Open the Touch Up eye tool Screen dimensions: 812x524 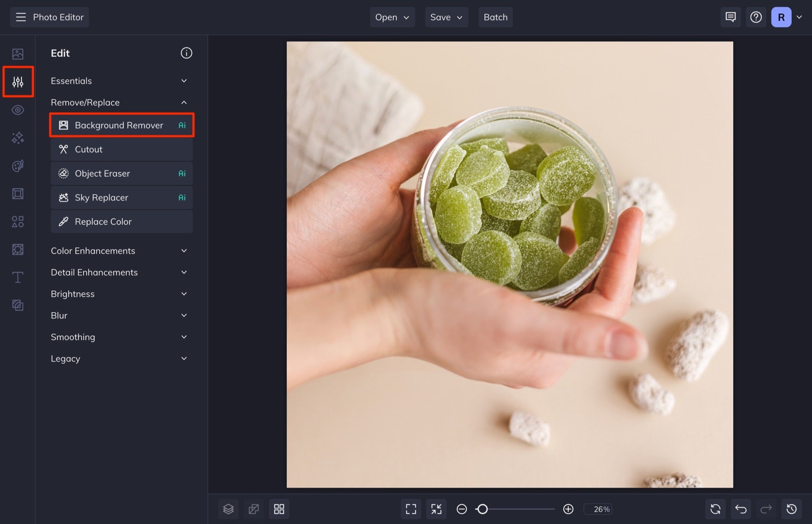click(18, 110)
